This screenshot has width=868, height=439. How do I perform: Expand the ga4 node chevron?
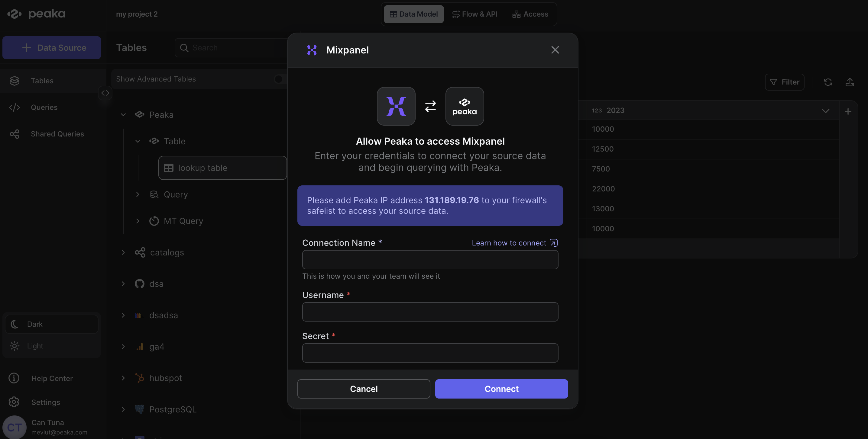pos(123,347)
